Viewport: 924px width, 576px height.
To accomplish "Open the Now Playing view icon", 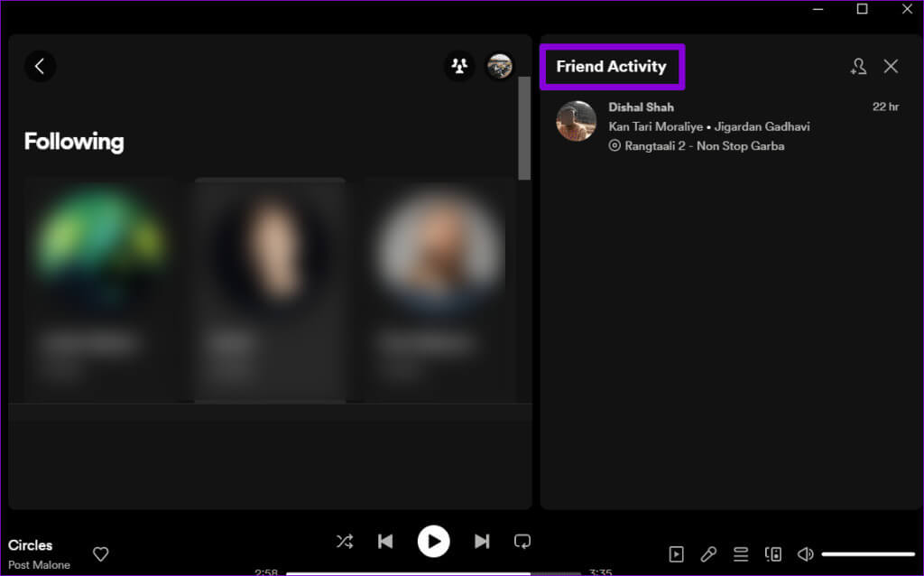I will point(677,554).
